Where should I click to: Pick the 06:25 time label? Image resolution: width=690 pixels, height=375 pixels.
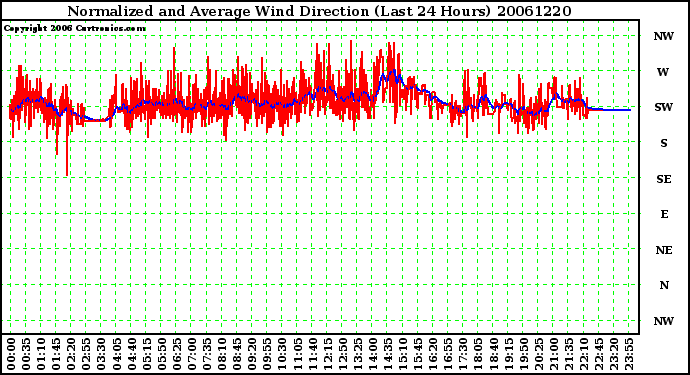coord(176,354)
